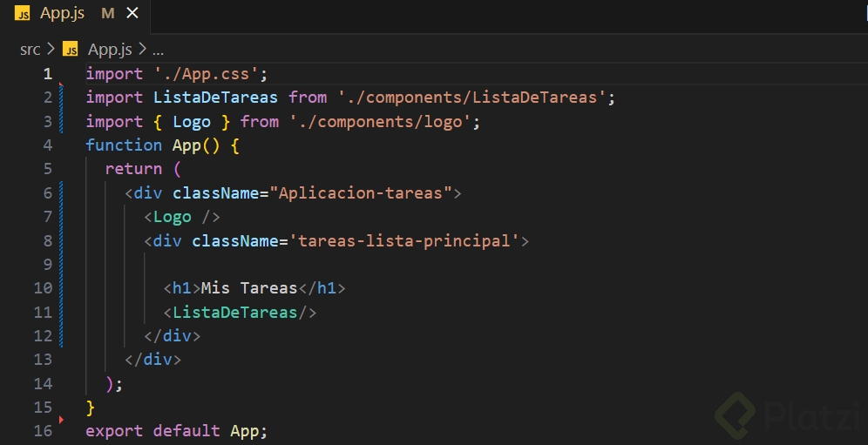The image size is (868, 445).
Task: Click './components/ListaDeTareas' import path
Action: tap(472, 98)
